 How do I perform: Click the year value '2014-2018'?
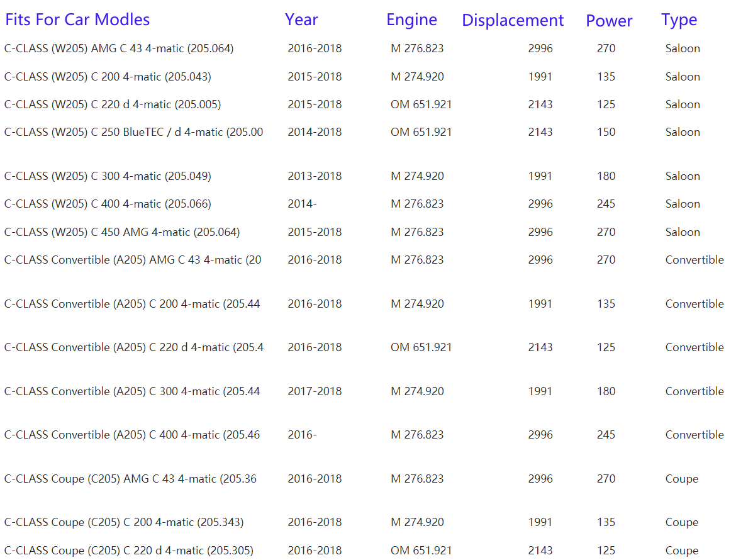[315, 132]
